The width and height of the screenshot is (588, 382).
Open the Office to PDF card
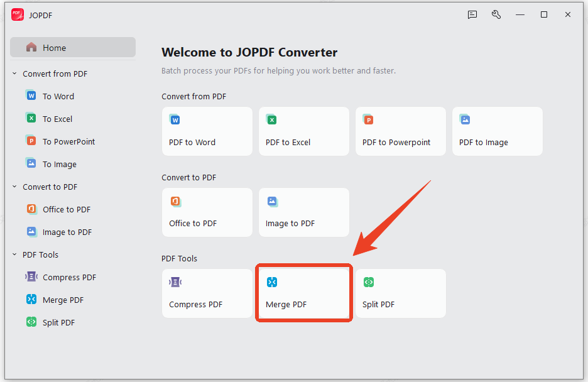[x=207, y=212]
